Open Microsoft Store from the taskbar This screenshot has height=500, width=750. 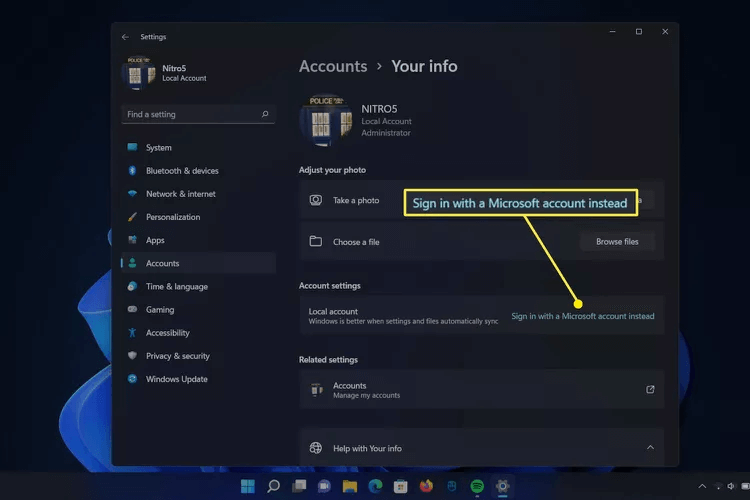pos(401,486)
